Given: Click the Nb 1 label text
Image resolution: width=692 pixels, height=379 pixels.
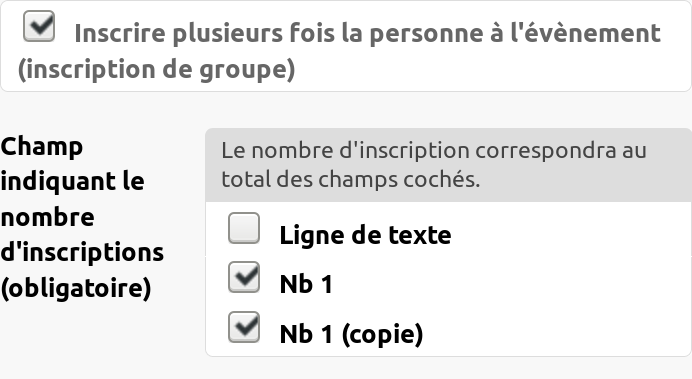Looking at the screenshot, I should pyautogui.click(x=306, y=284).
